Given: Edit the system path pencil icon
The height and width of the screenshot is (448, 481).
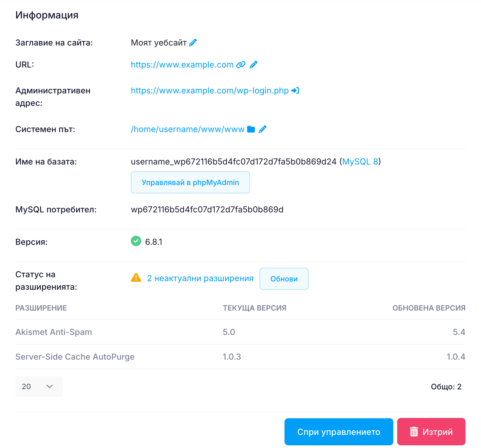Looking at the screenshot, I should (263, 129).
